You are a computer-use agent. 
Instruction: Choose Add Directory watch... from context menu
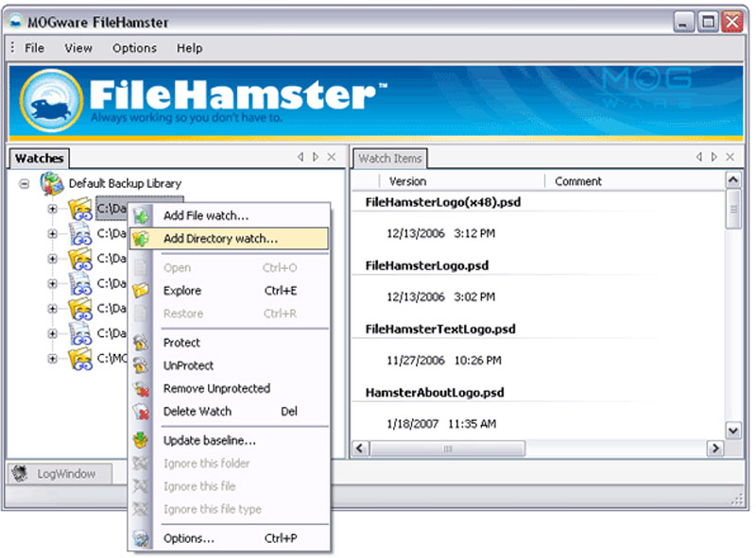(230, 239)
